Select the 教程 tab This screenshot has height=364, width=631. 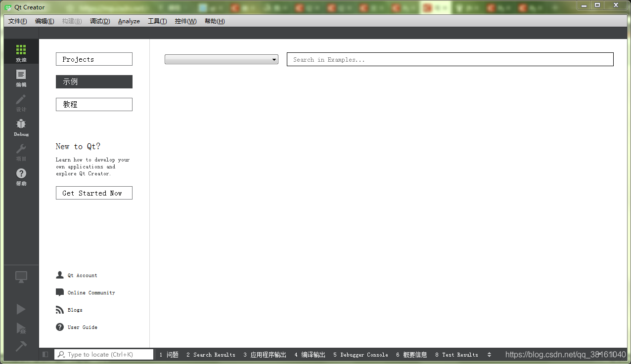[94, 104]
